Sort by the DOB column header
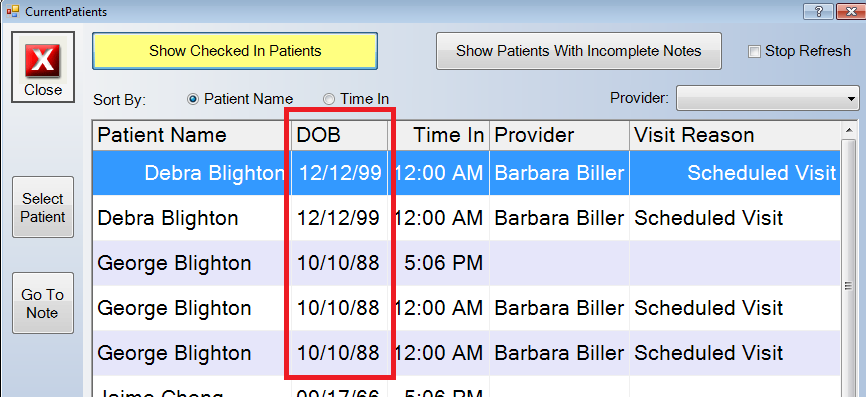The height and width of the screenshot is (397, 866). pyautogui.click(x=339, y=135)
